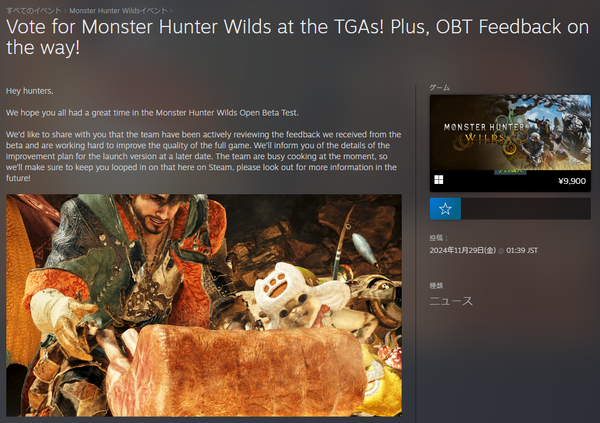Click the ゲーム sidebar section label
600x423 pixels.
click(x=439, y=88)
